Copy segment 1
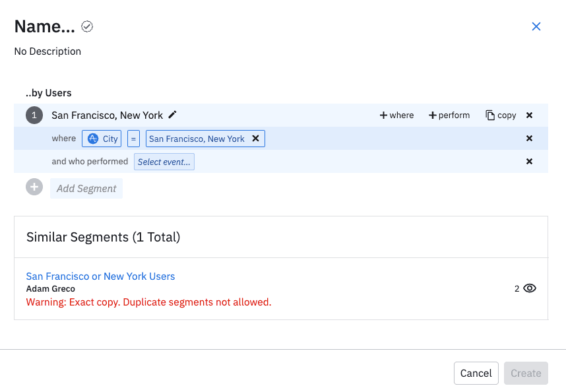566x392 pixels. coord(501,115)
